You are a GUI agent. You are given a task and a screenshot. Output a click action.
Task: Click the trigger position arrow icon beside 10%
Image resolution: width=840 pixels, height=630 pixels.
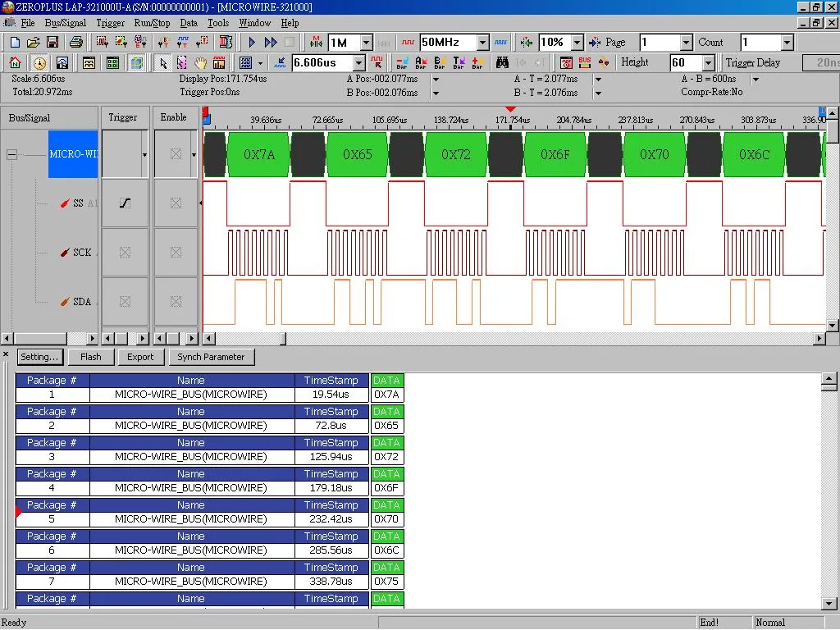coord(526,43)
